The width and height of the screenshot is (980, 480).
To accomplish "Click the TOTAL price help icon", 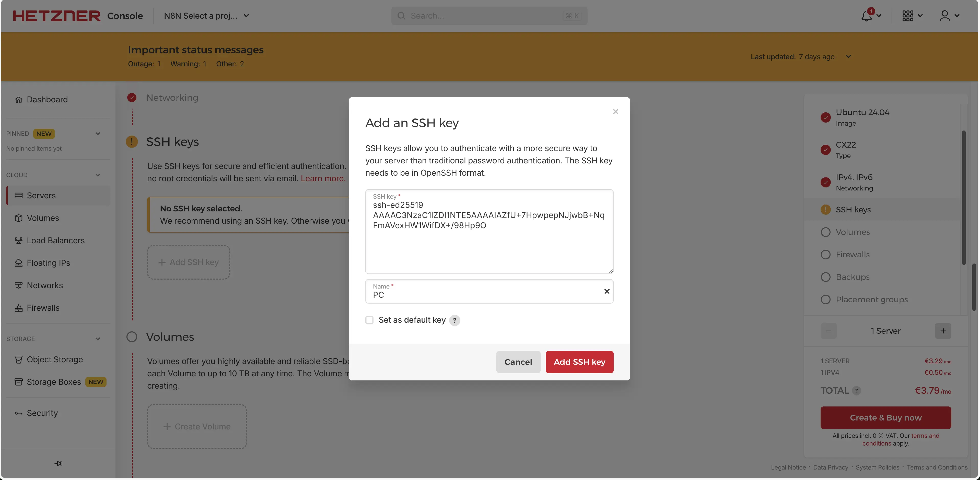I will (856, 391).
